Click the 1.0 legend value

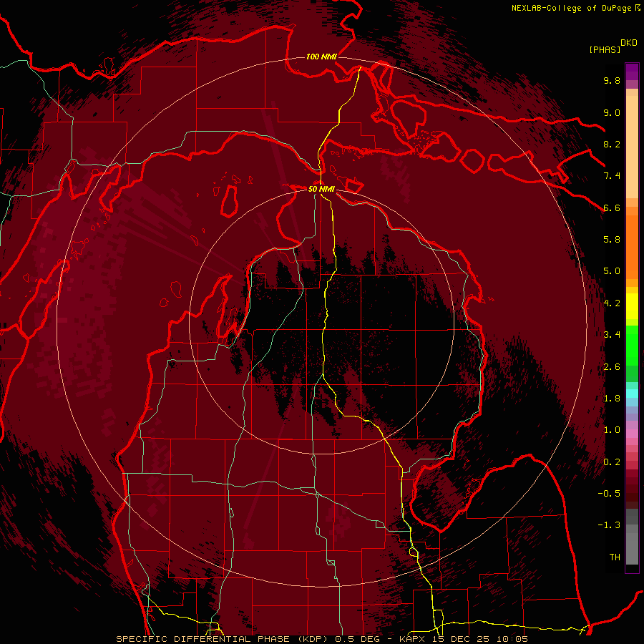(612, 430)
